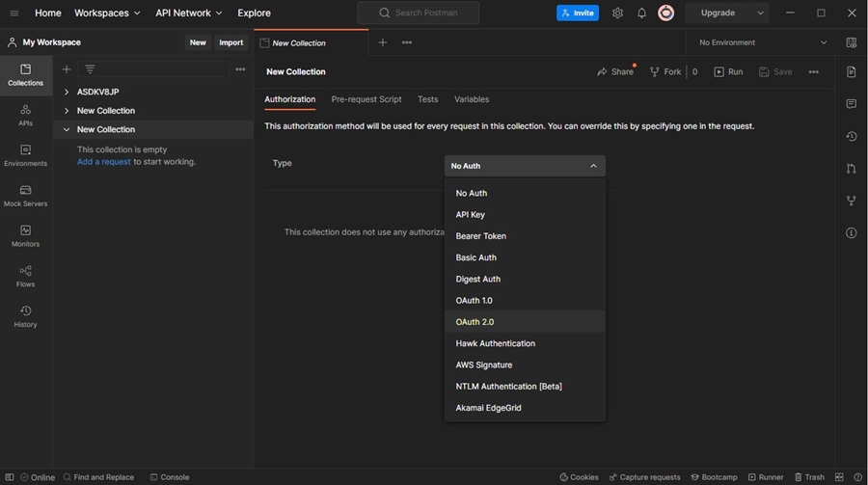Go to Explore in top bar

254,13
